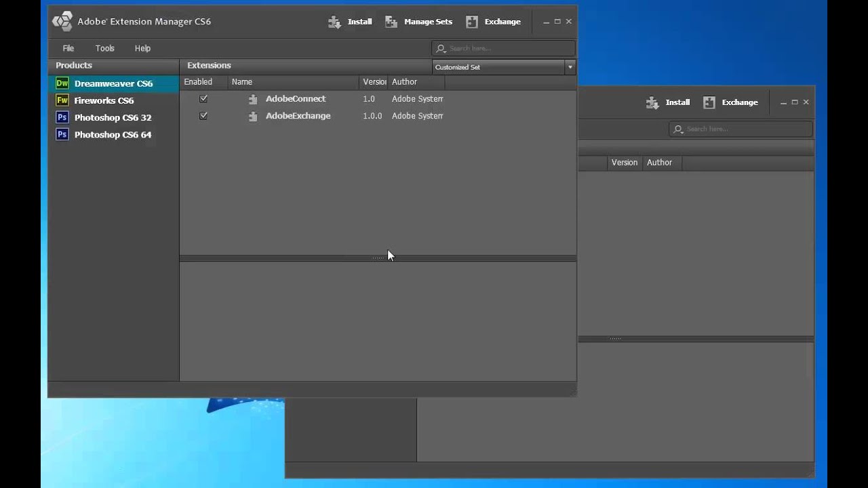Open the Help menu
This screenshot has height=488, width=868.
142,48
